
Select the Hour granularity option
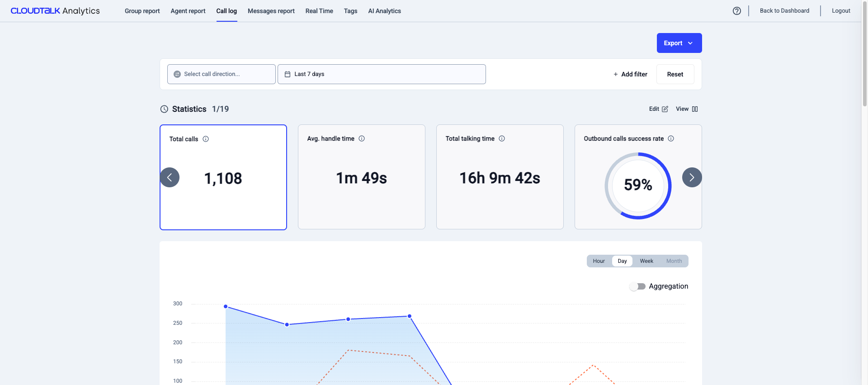coord(599,261)
